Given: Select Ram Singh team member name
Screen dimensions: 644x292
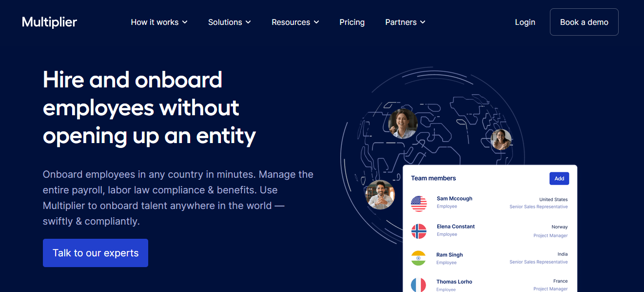Looking at the screenshot, I should [449, 255].
